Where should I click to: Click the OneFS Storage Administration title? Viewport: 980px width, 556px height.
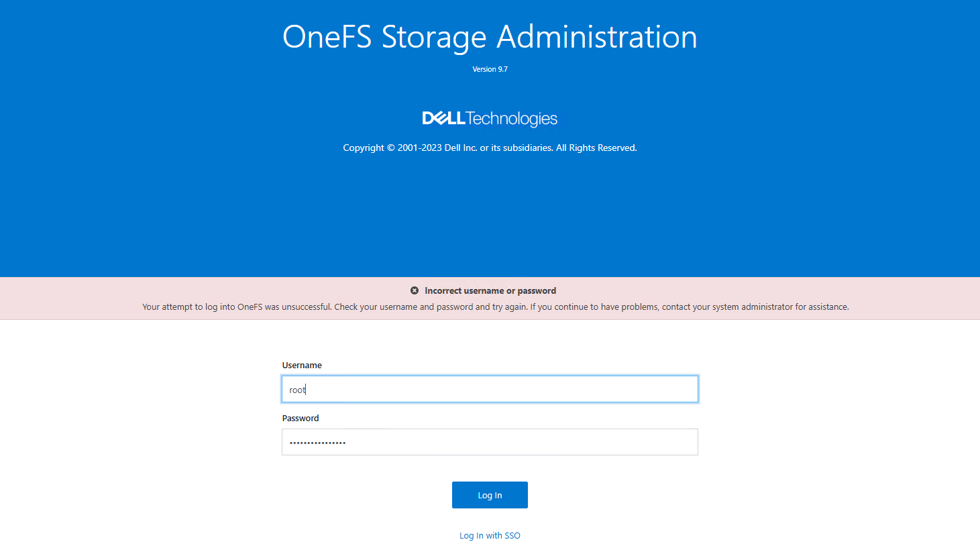tap(490, 37)
